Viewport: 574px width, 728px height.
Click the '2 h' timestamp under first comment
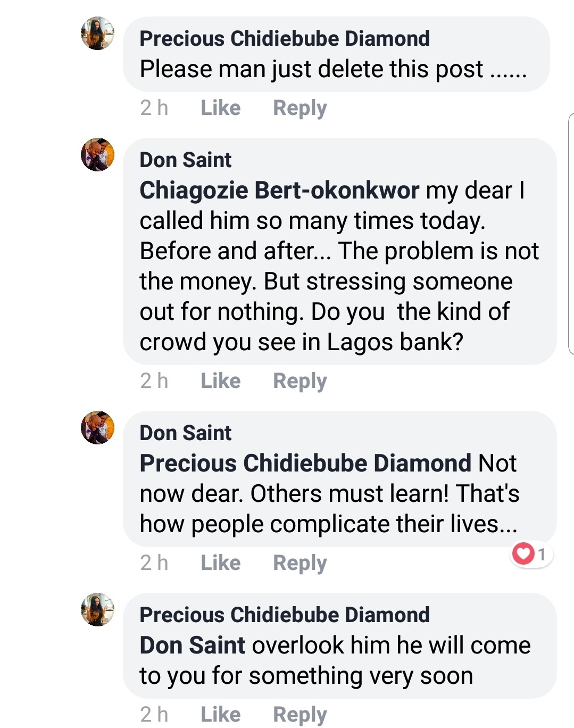point(154,108)
